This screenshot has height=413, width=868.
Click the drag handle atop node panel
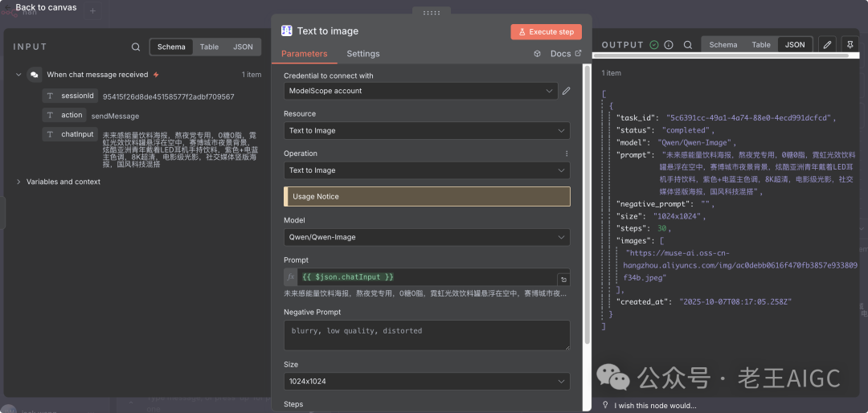click(x=432, y=12)
